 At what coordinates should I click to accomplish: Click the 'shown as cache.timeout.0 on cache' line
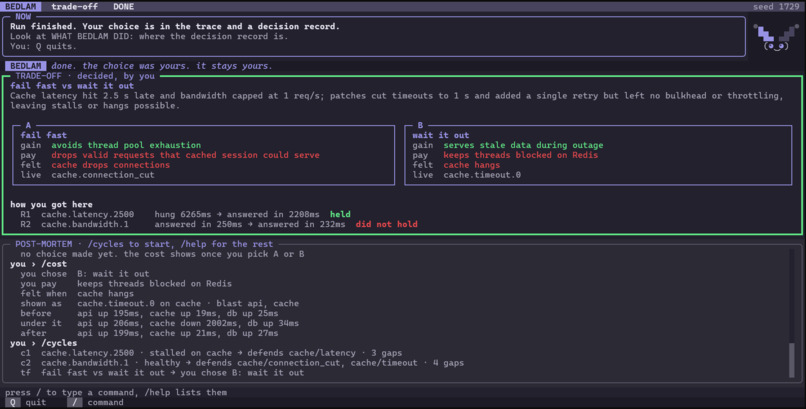click(x=160, y=303)
